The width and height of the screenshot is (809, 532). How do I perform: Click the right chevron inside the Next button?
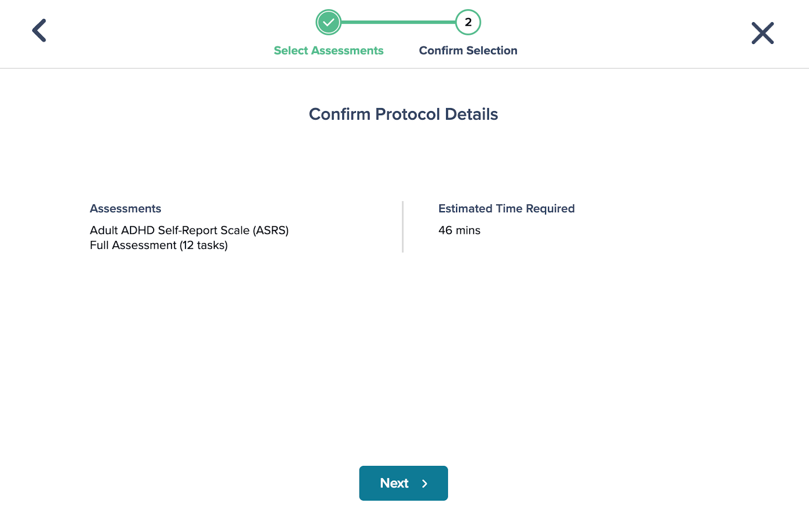425,483
